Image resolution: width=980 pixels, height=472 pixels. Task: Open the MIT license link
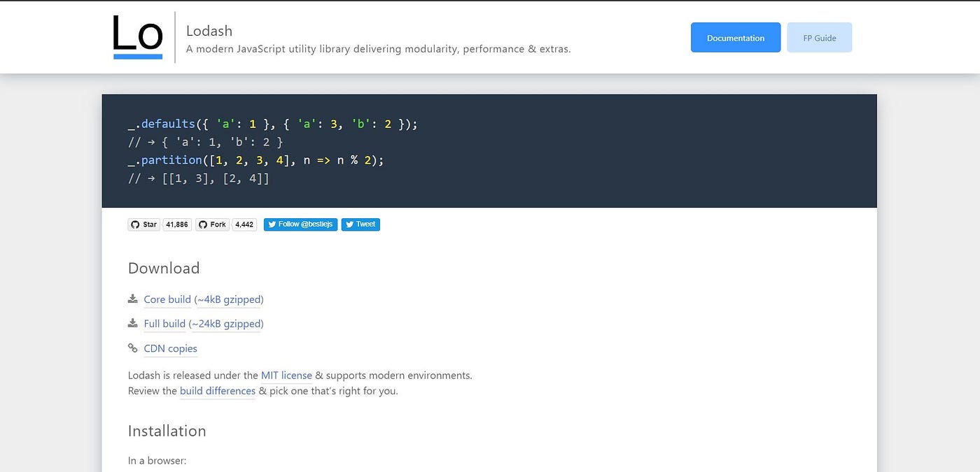[286, 376]
